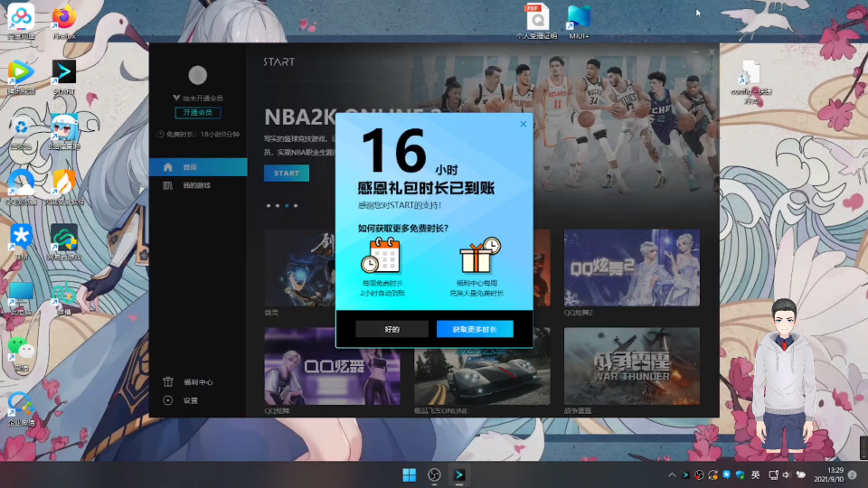The width and height of the screenshot is (868, 488).
Task: Close the 16-hour gift popup with its X
Action: click(x=524, y=124)
